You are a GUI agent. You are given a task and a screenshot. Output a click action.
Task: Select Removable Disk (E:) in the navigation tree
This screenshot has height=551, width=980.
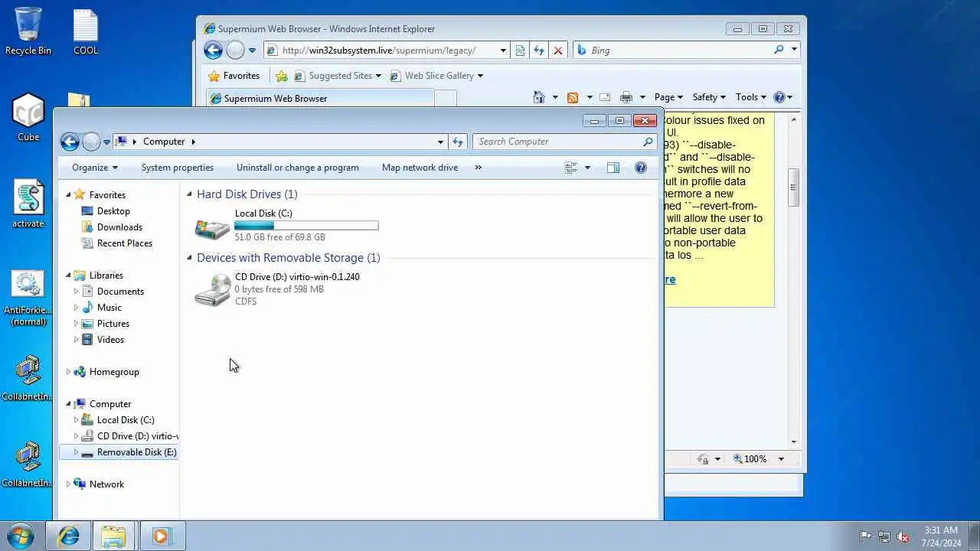click(118, 452)
